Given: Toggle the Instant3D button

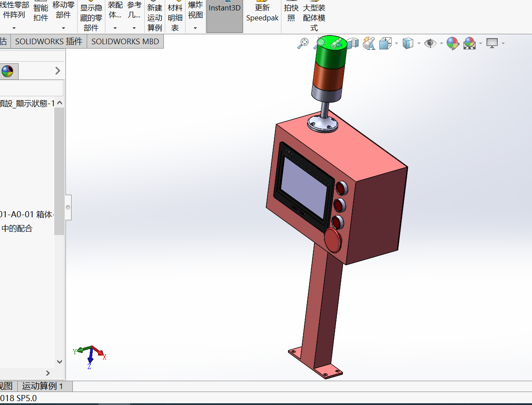Looking at the screenshot, I should coord(224,16).
